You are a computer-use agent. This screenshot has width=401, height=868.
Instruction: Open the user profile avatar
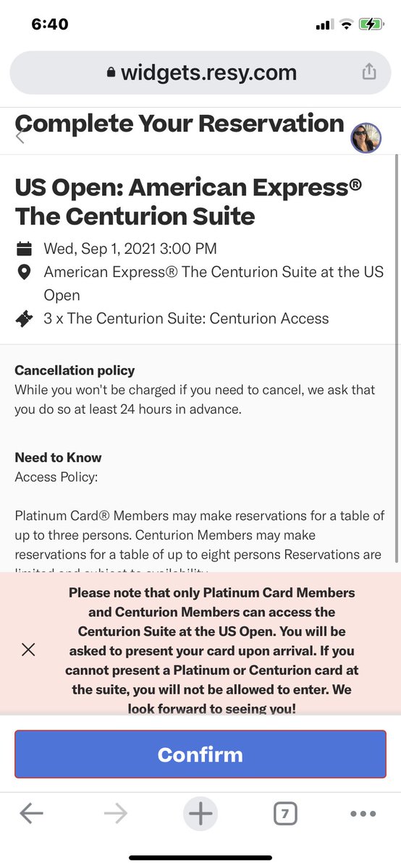click(366, 137)
